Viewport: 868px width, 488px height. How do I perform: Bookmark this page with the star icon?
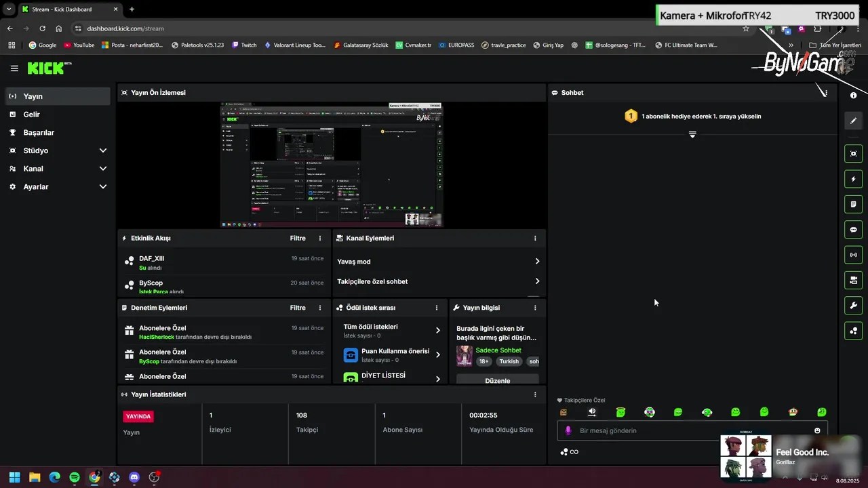point(746,28)
